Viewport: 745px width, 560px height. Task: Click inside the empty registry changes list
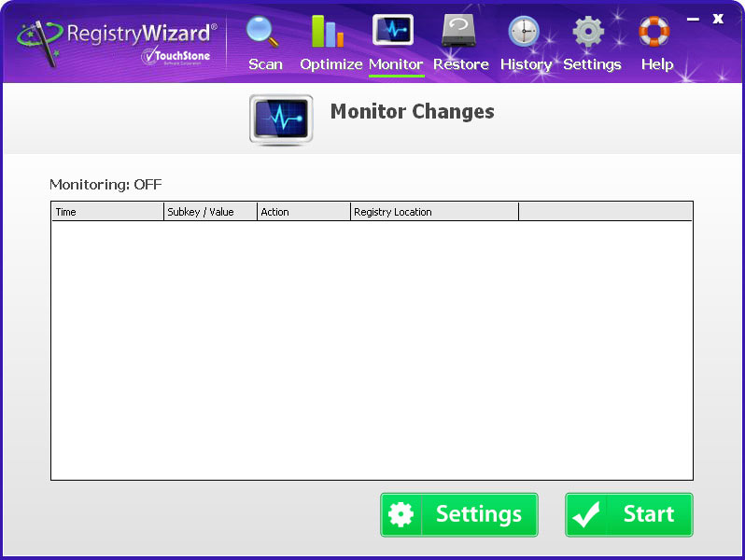coord(372,350)
